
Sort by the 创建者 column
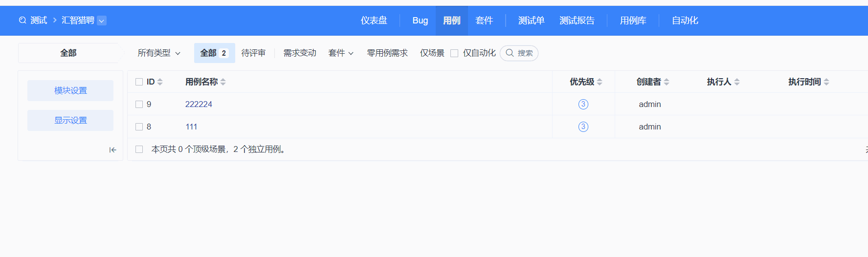(x=667, y=82)
